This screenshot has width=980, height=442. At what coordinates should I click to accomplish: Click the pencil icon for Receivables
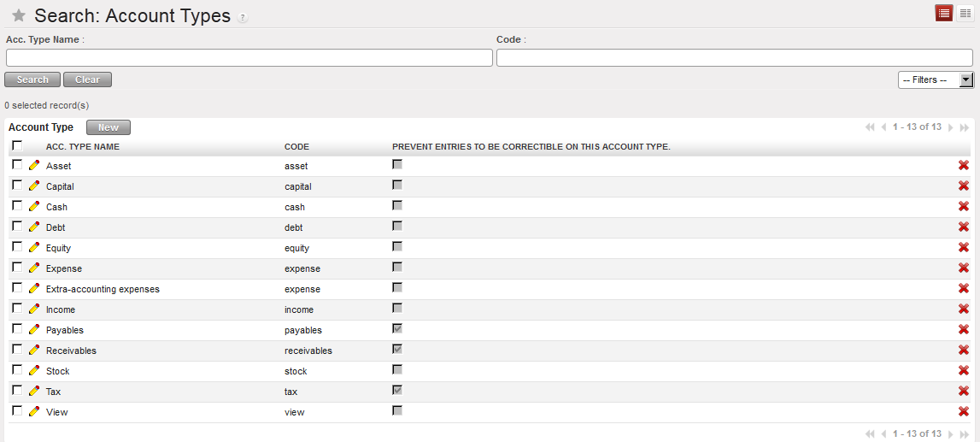(34, 350)
